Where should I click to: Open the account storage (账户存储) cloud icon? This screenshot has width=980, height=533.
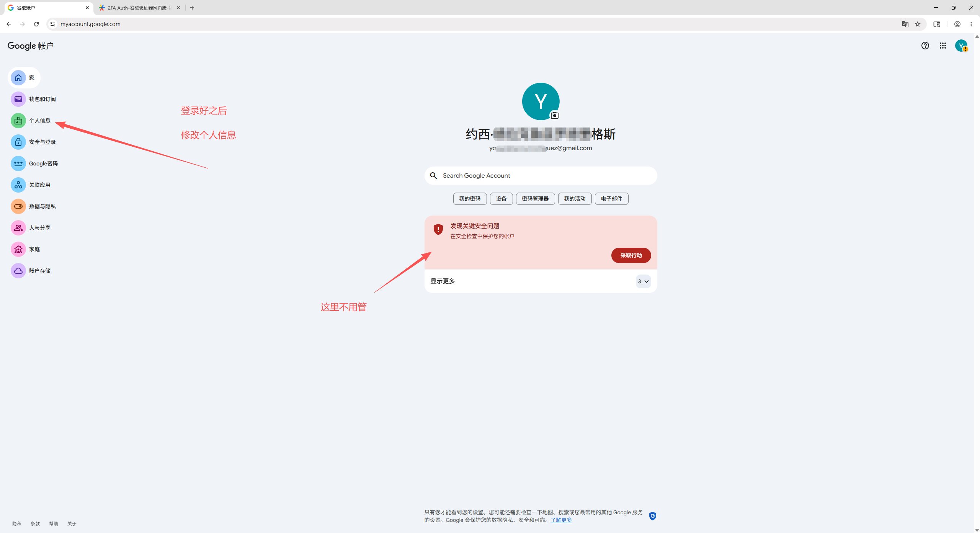pos(18,271)
